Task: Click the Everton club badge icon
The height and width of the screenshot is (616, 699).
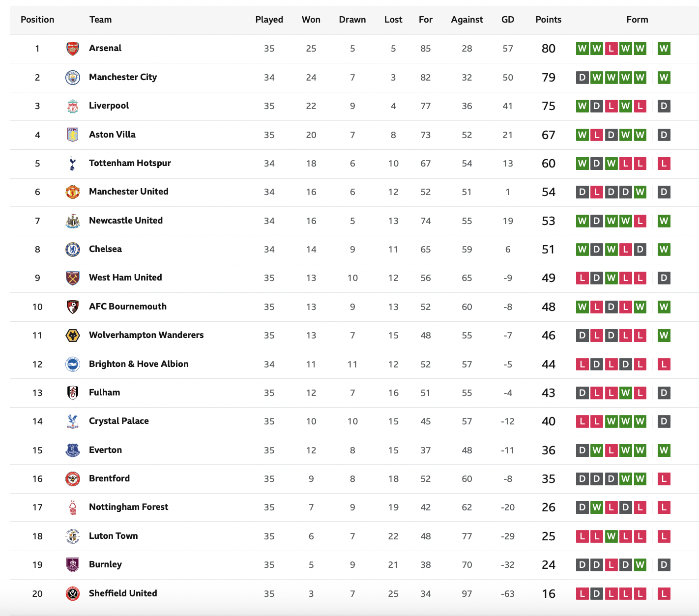Action: (73, 450)
